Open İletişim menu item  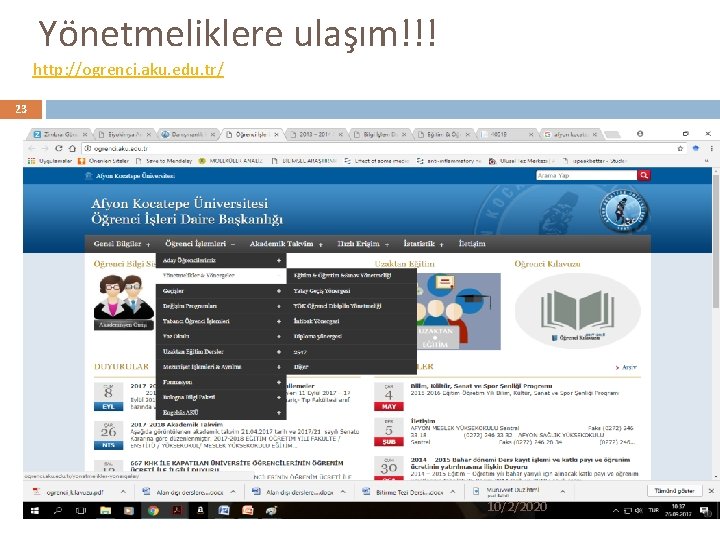tap(472, 244)
